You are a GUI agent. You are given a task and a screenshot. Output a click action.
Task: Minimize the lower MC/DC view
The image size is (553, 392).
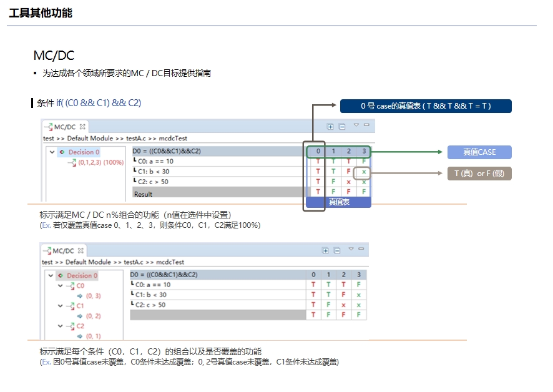tap(361, 249)
